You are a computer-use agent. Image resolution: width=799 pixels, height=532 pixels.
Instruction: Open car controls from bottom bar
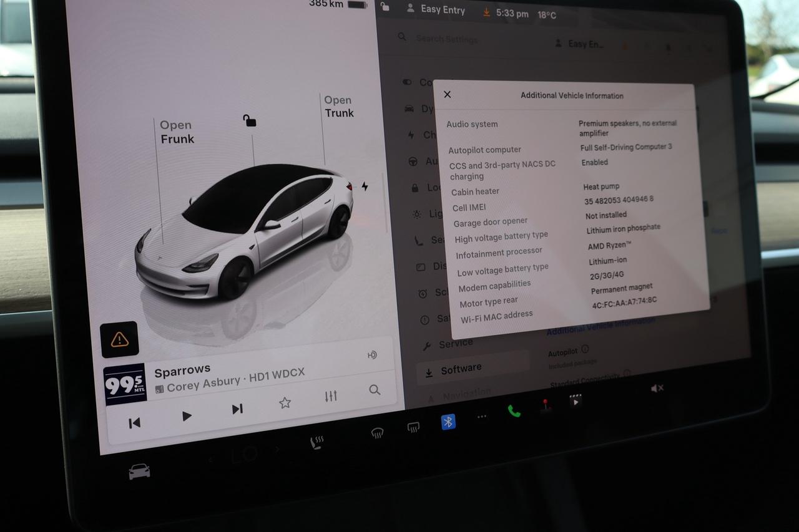pyautogui.click(x=139, y=471)
